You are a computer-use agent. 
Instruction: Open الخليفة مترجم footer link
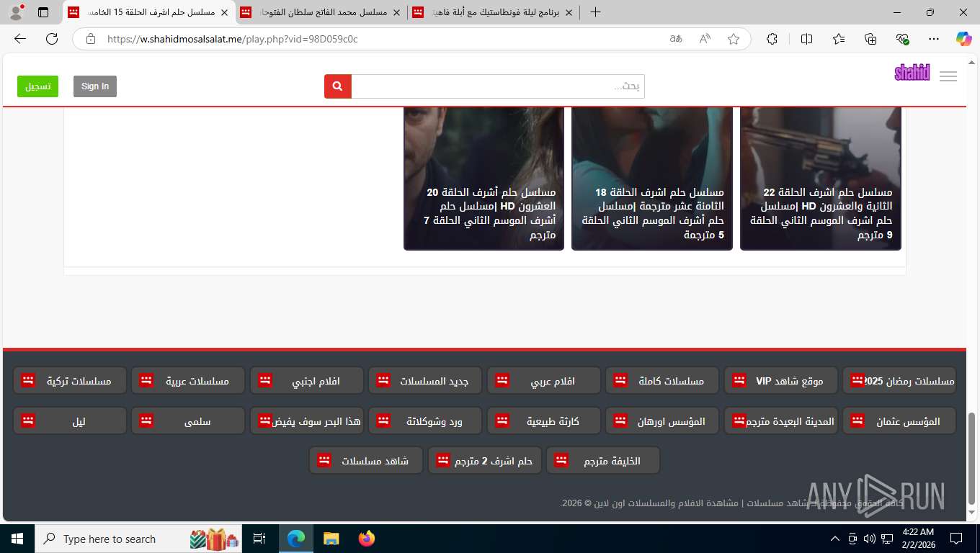point(603,461)
